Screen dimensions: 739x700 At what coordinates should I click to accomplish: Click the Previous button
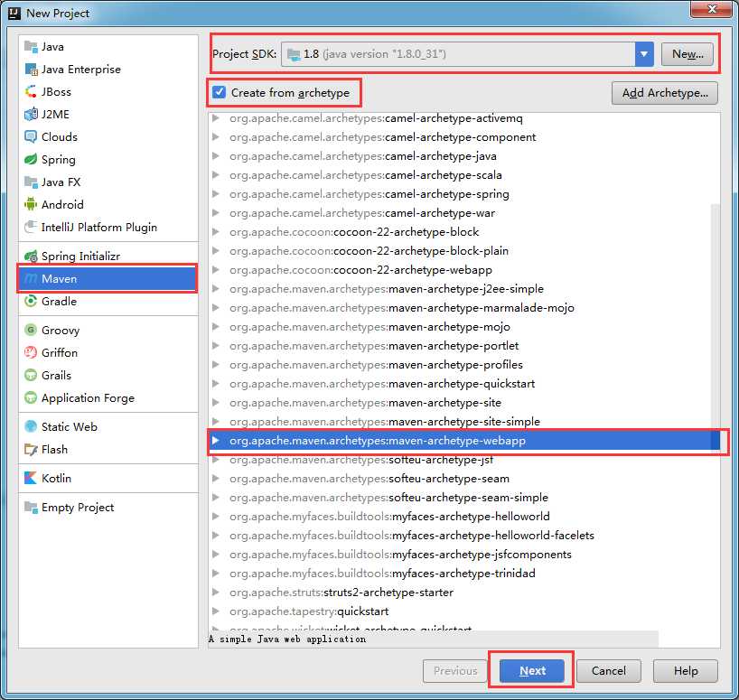coord(455,670)
